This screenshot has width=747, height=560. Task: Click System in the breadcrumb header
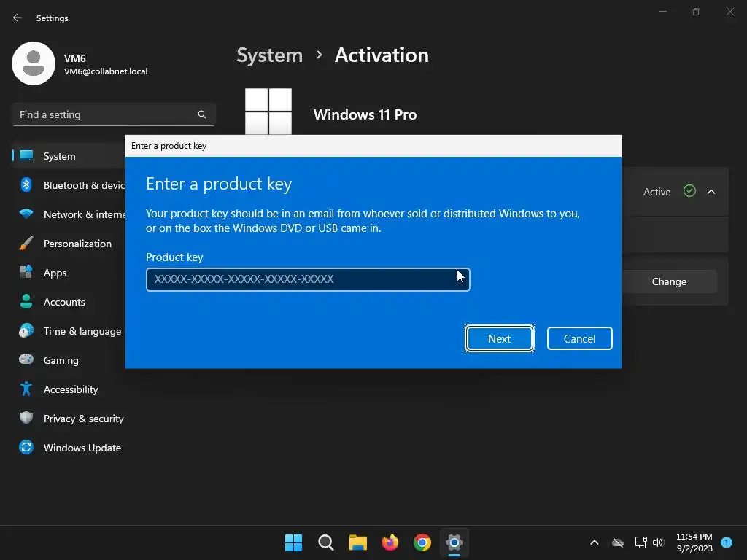(270, 55)
